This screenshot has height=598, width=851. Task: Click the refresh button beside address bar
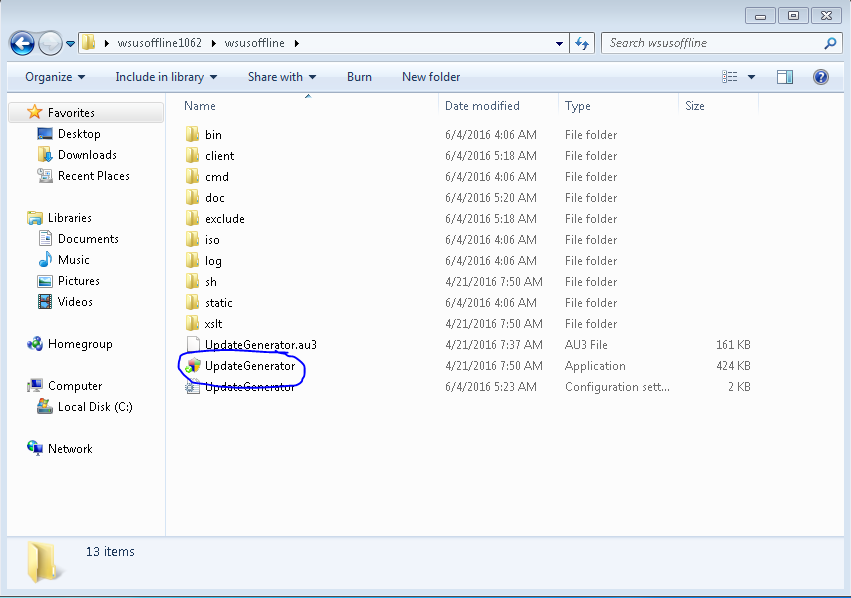coord(582,43)
